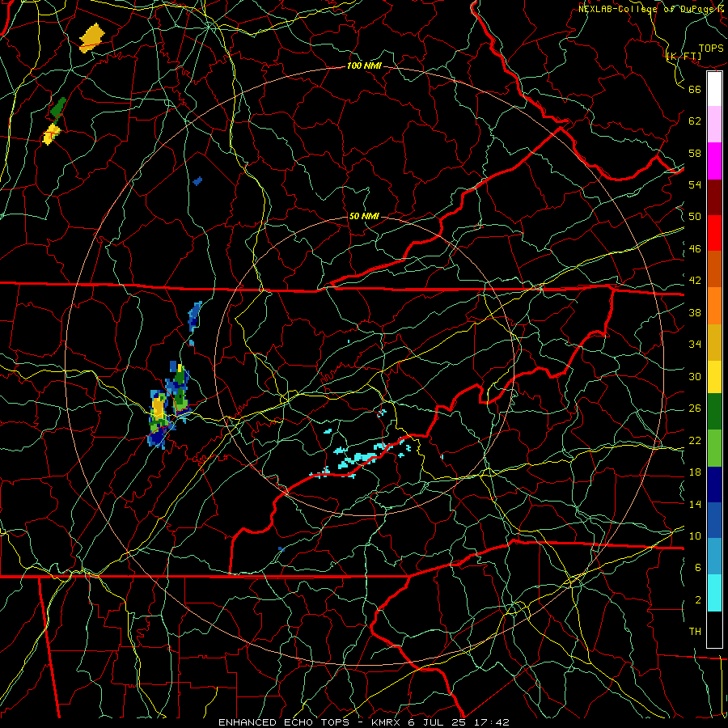Click the '26' legend value

tap(695, 408)
